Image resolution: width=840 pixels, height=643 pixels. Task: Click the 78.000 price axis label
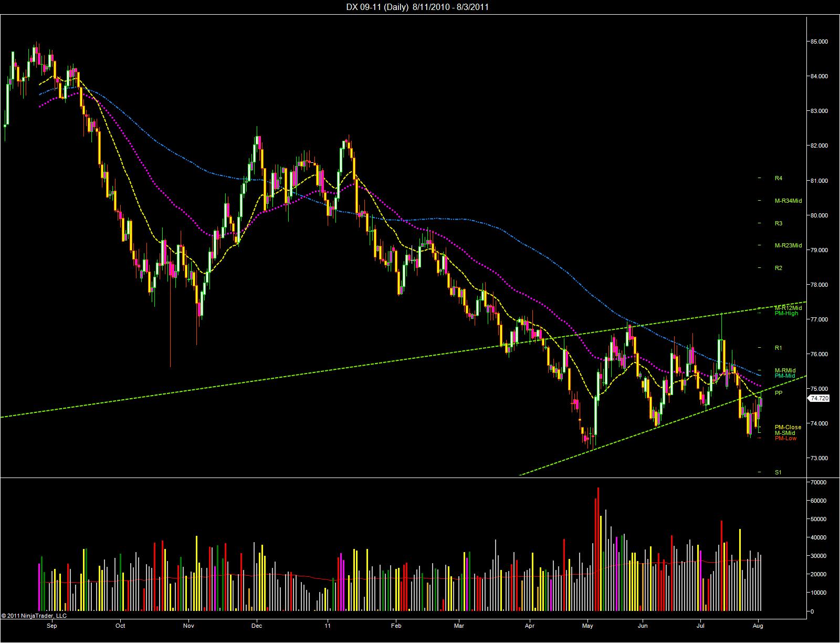point(820,285)
